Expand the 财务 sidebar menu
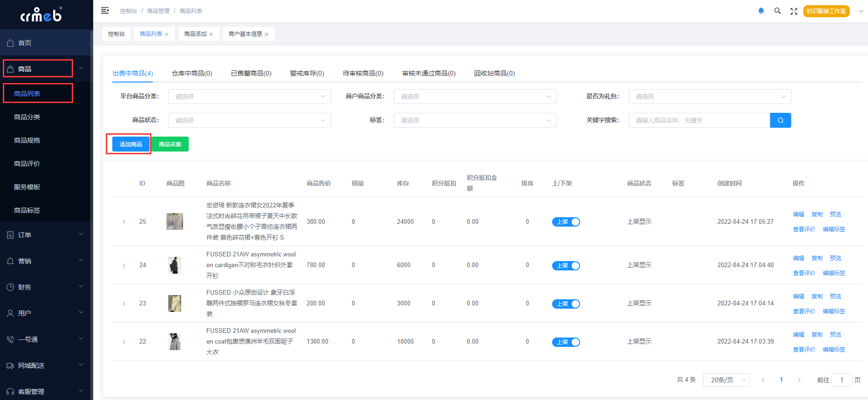 pyautogui.click(x=45, y=287)
